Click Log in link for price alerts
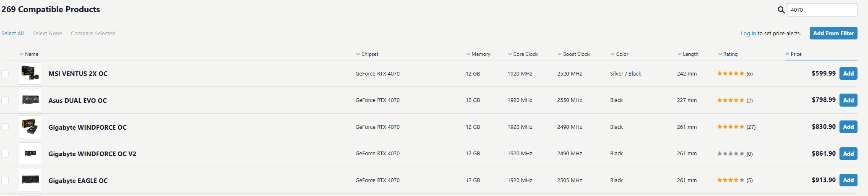 pyautogui.click(x=748, y=33)
